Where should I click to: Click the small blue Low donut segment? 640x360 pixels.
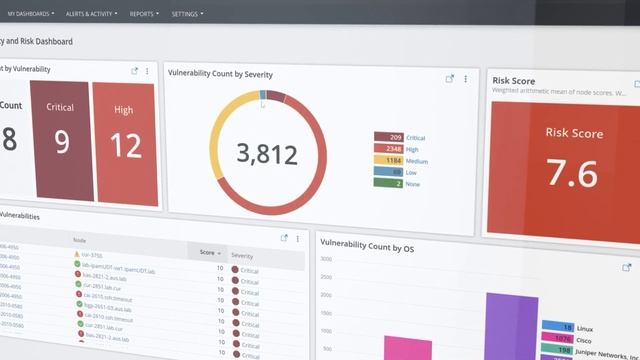[x=263, y=95]
